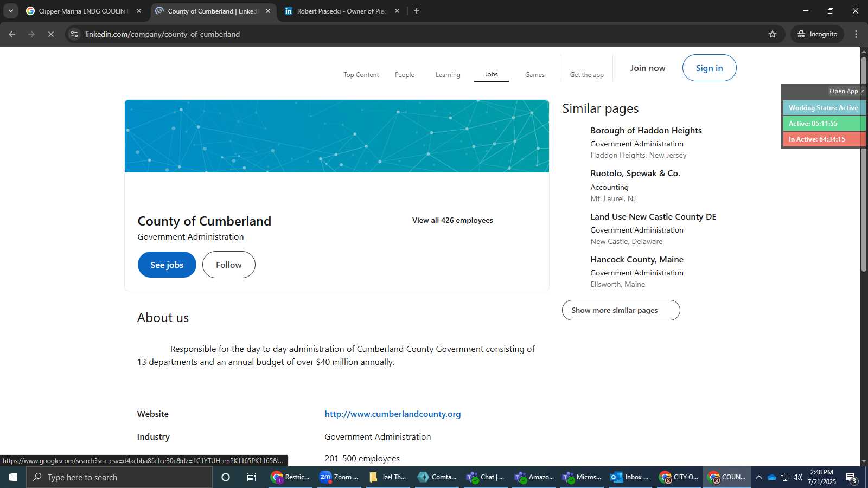This screenshot has width=868, height=488.
Task: Open Land Use New Castle County DE page
Action: point(654,217)
